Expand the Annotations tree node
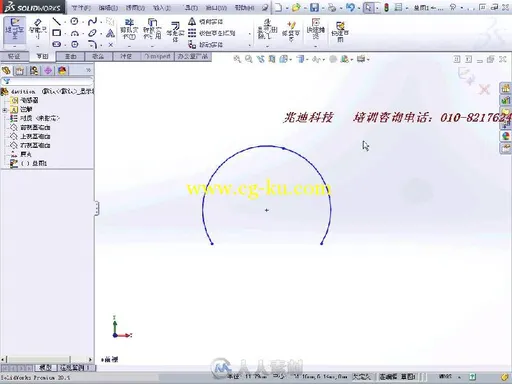Image resolution: width=512 pixels, height=384 pixels. click(5, 109)
